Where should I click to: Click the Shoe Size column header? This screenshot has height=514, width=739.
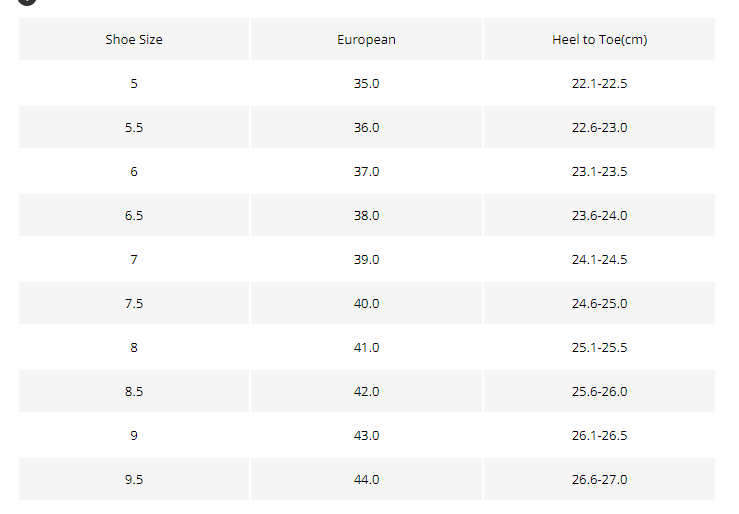point(134,40)
